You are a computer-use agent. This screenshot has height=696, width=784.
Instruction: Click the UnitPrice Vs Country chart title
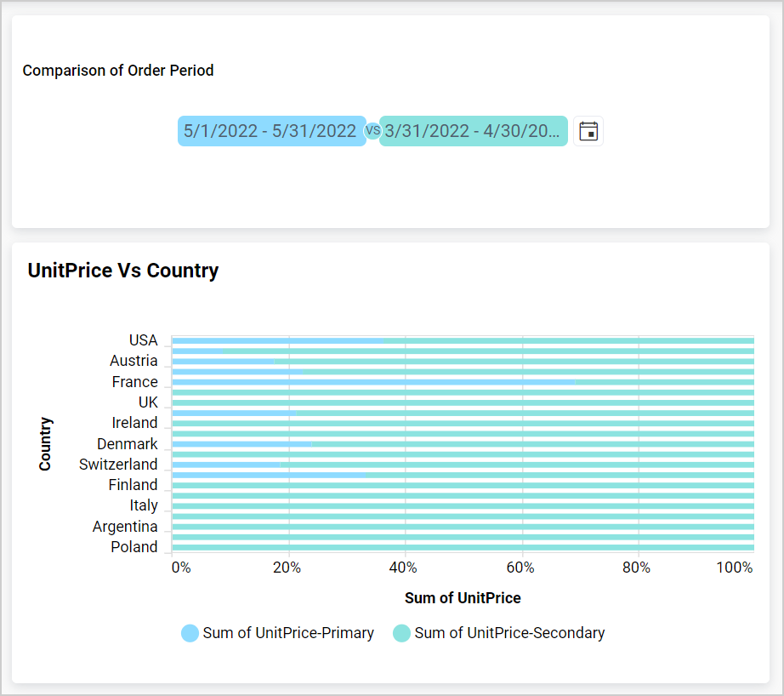[x=122, y=270]
